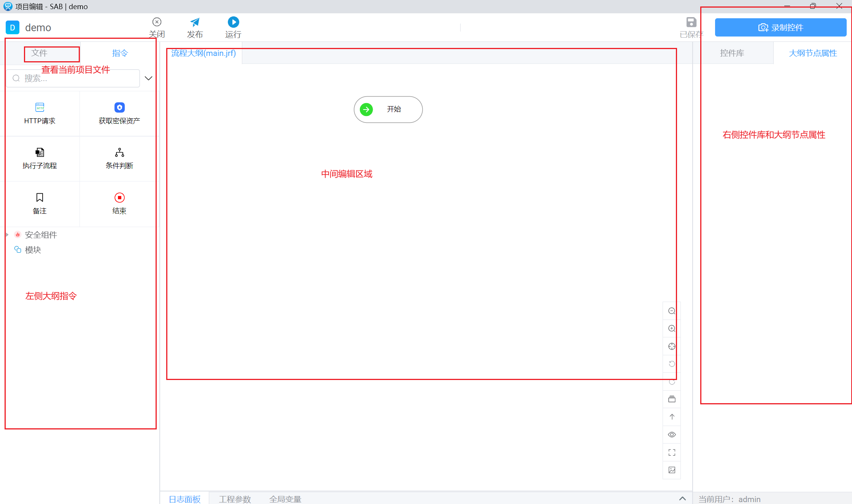Click the SAB app icon in title bar
852x504 pixels.
coord(8,6)
